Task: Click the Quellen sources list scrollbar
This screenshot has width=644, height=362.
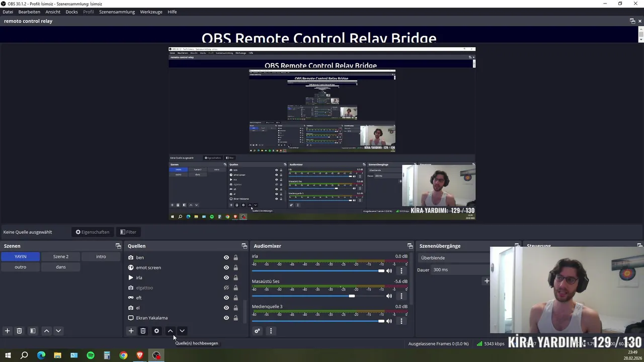Action: click(x=245, y=312)
